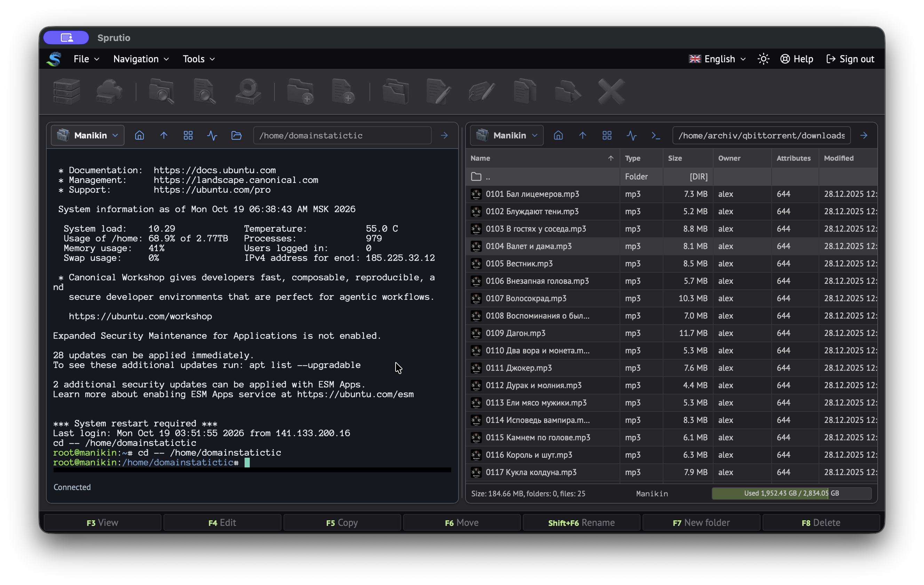The height and width of the screenshot is (585, 924).
Task: Click the right panel path input field
Action: [761, 135]
